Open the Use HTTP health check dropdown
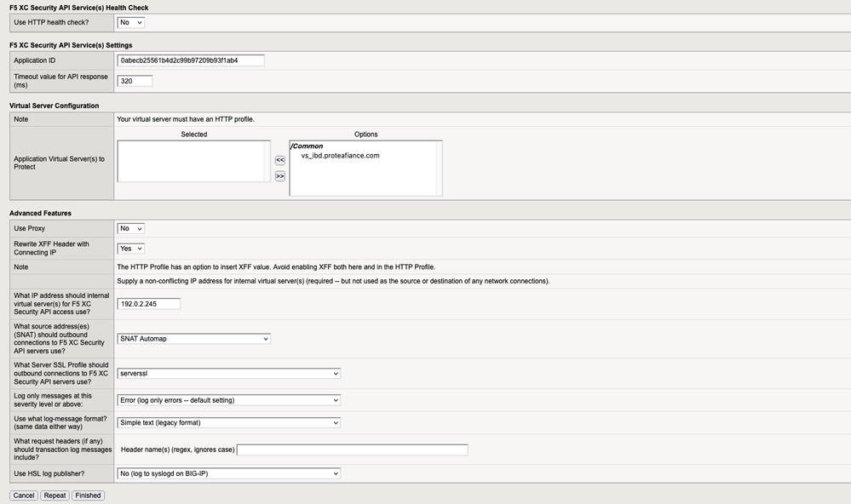The height and width of the screenshot is (504, 851). (x=130, y=22)
